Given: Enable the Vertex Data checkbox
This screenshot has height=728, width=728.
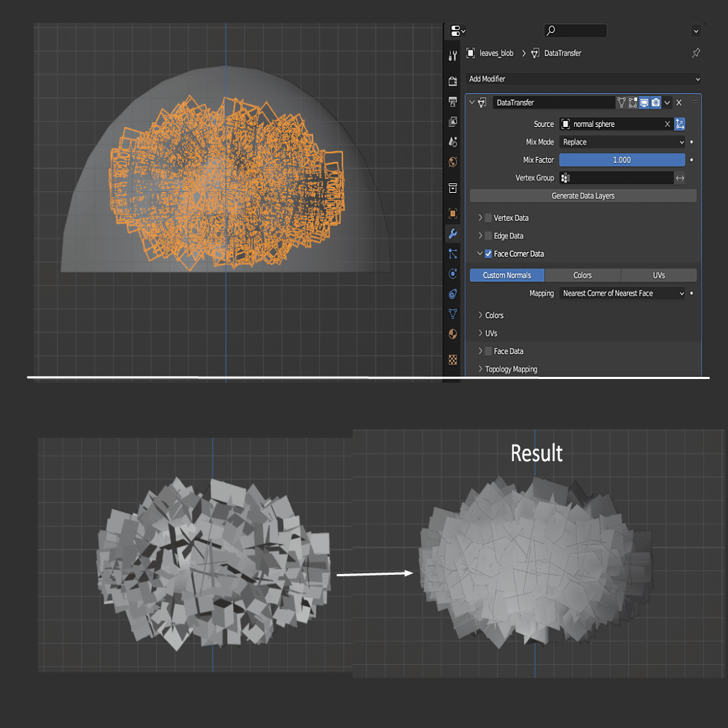Looking at the screenshot, I should click(x=488, y=218).
